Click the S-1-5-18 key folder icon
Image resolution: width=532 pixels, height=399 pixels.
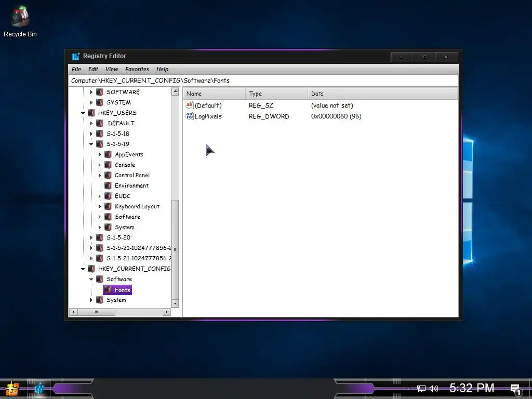point(100,134)
